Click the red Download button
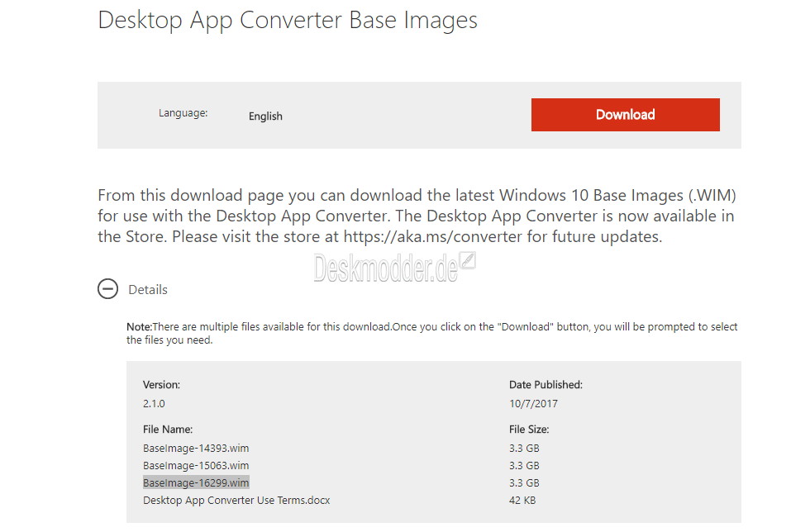Viewport: 791px width, 532px height. (625, 115)
